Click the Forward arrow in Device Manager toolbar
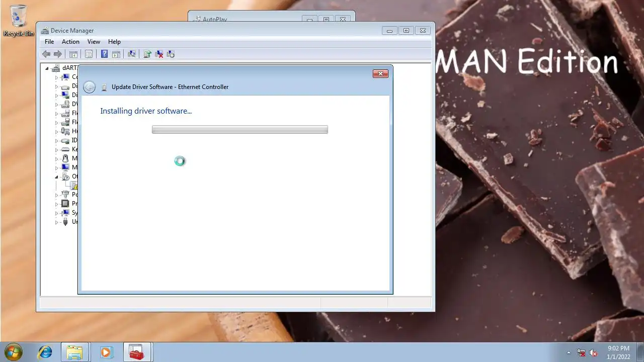 [58, 54]
